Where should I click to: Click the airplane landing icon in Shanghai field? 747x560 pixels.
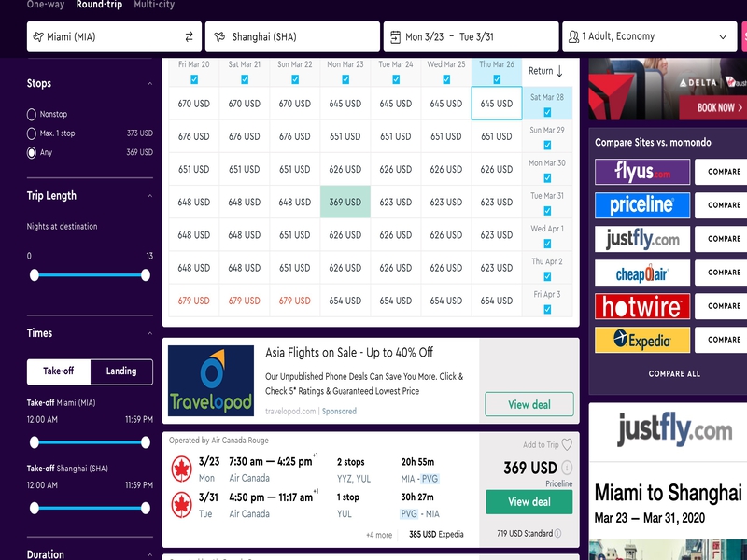tap(219, 36)
